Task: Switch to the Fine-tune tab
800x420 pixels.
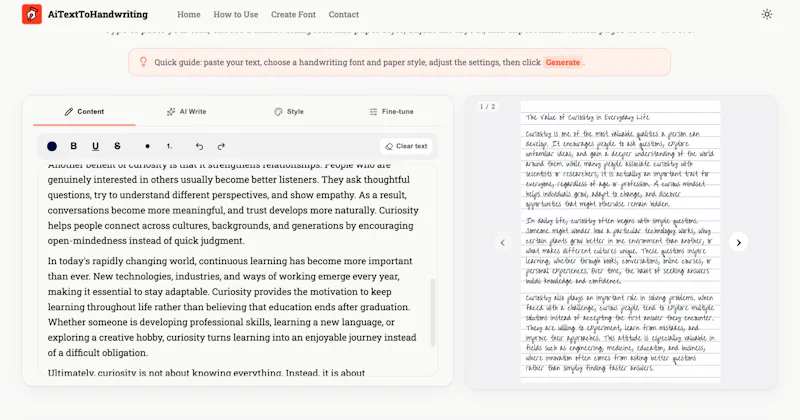Action: point(391,111)
